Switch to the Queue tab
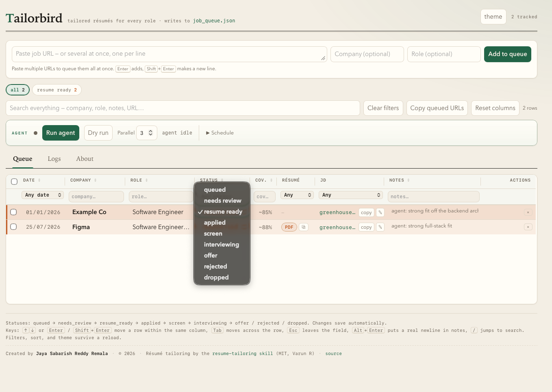This screenshot has height=392, width=552. 23,159
